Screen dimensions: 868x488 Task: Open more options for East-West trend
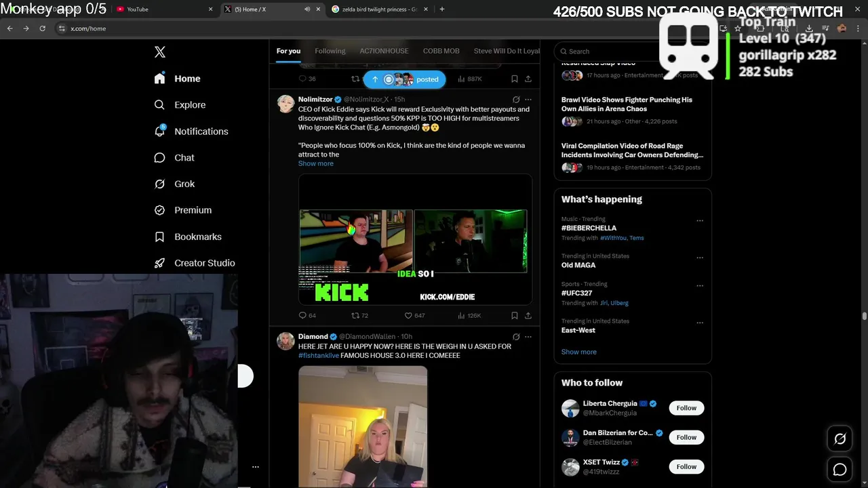pos(700,323)
